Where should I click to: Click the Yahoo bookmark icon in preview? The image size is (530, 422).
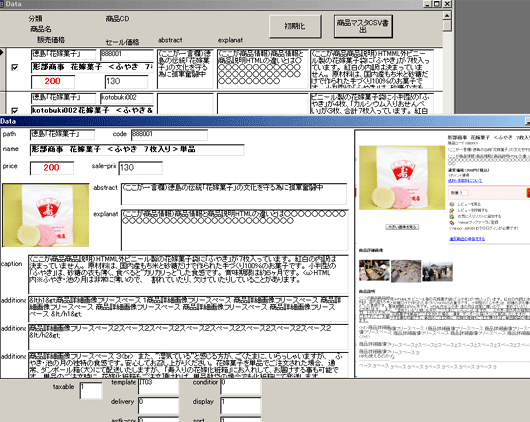[452, 222]
